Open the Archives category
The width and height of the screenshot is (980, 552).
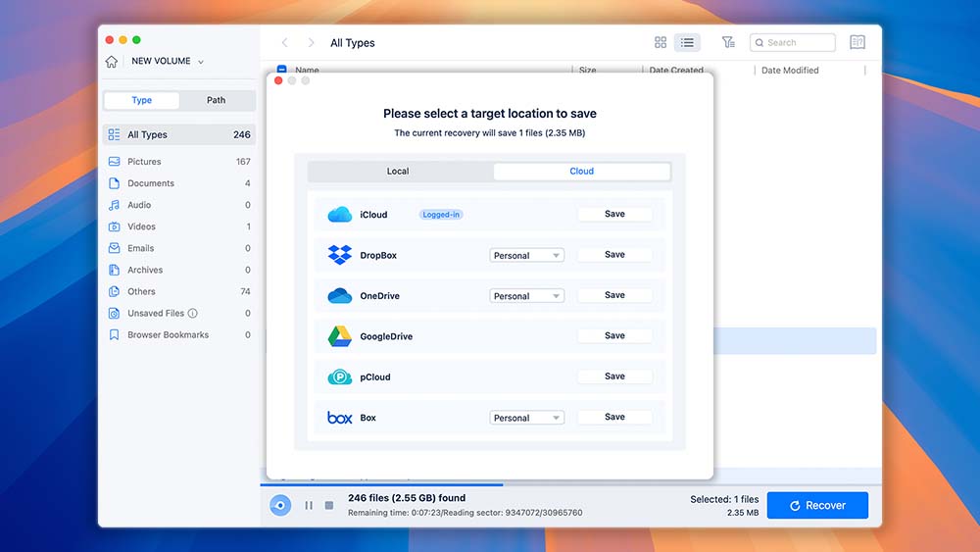[178, 270]
